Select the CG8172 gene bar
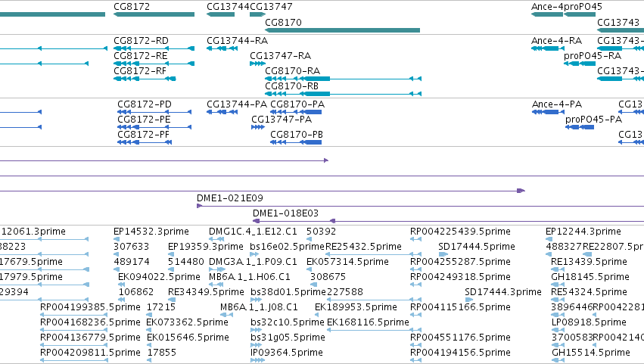Viewport: 644px width, 364px height. (x=154, y=14)
